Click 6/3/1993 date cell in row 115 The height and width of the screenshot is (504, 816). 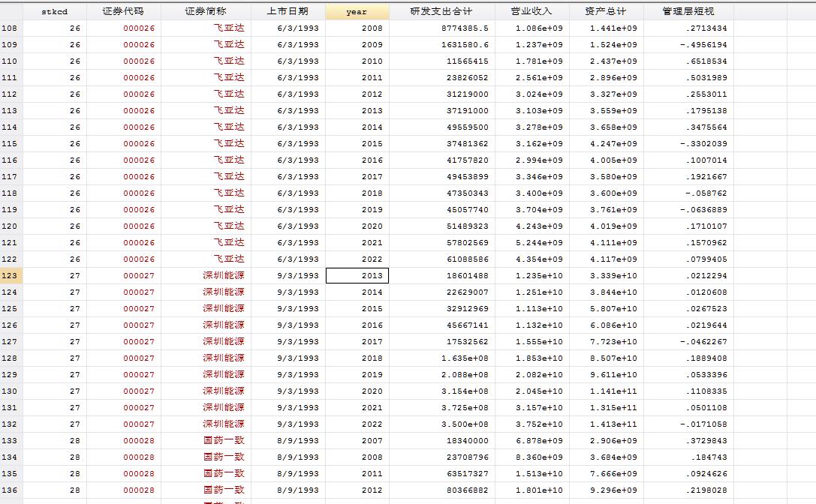pyautogui.click(x=288, y=143)
